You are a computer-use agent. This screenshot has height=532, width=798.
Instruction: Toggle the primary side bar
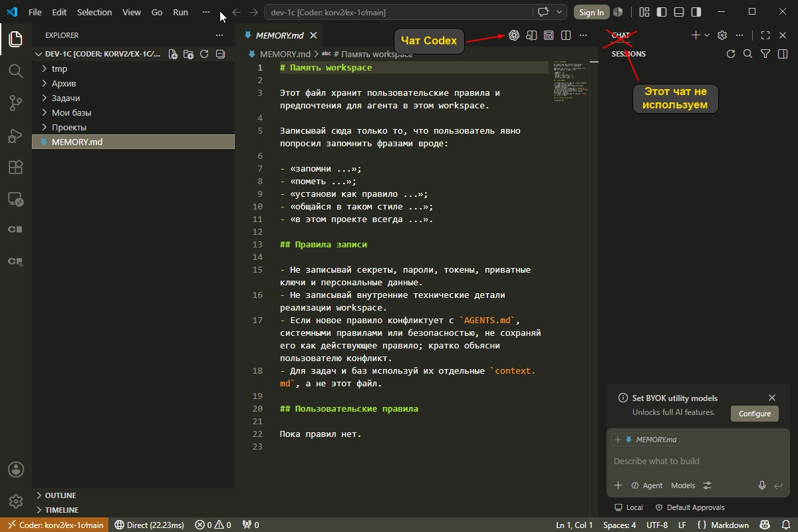coord(662,12)
